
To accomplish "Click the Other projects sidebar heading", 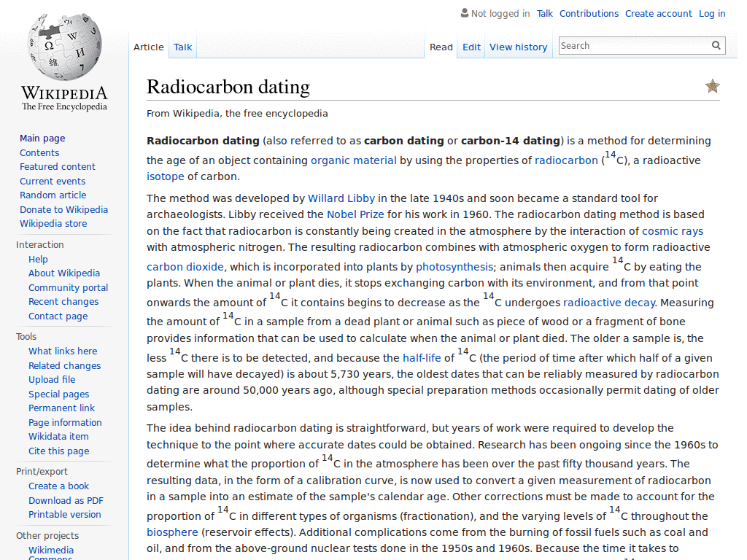I will (x=47, y=536).
